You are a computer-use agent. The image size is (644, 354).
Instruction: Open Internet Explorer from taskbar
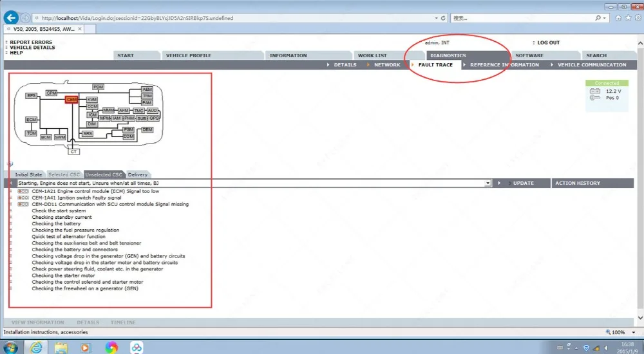[36, 348]
